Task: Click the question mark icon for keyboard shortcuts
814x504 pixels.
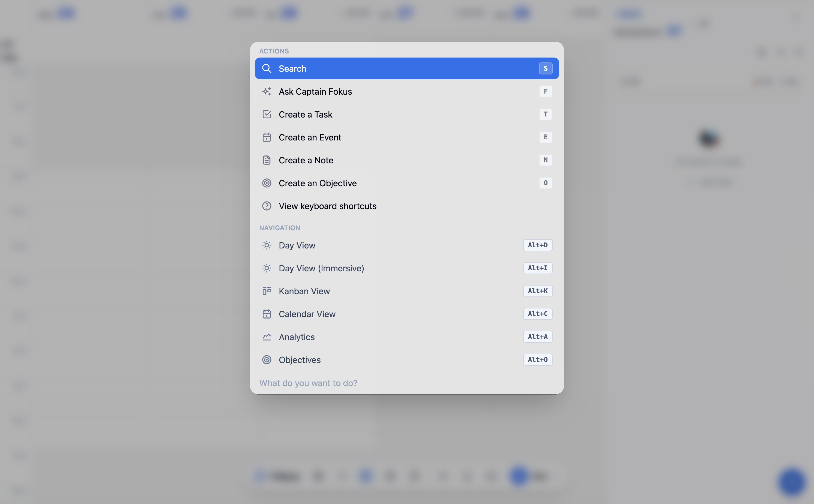Action: 266,206
